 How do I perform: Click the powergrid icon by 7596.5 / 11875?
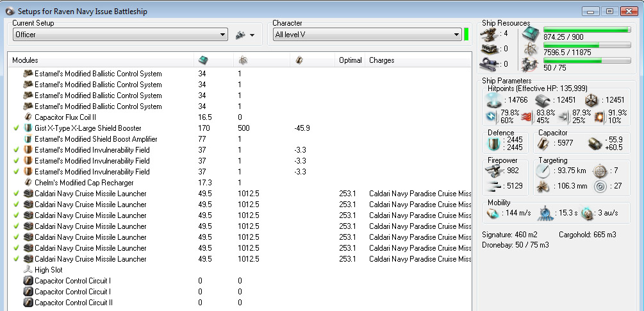pos(530,49)
